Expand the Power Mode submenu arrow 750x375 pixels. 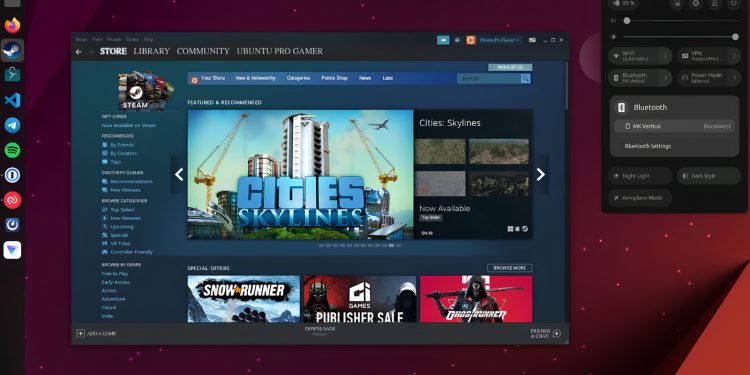735,78
